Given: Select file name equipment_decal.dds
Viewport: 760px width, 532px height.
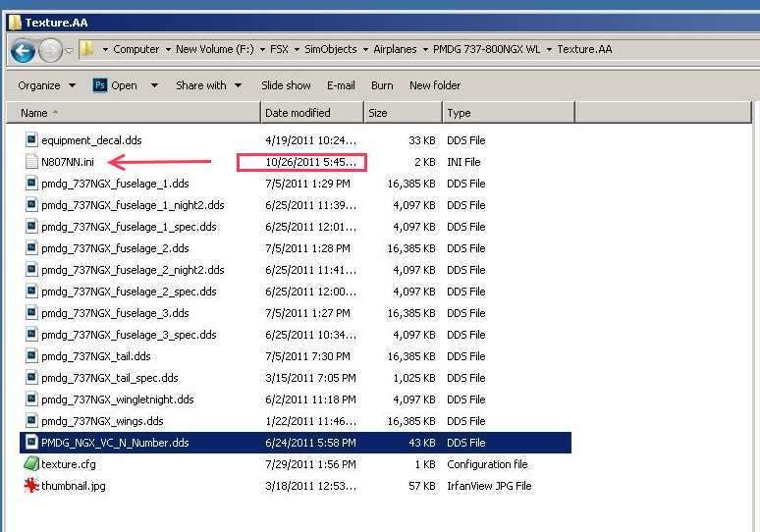Looking at the screenshot, I should 91,140.
